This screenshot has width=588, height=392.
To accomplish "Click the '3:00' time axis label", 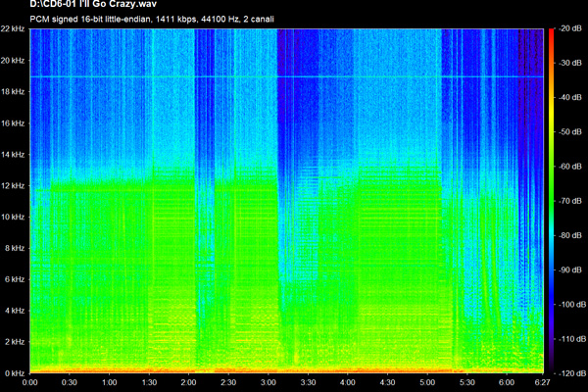I will point(269,382).
